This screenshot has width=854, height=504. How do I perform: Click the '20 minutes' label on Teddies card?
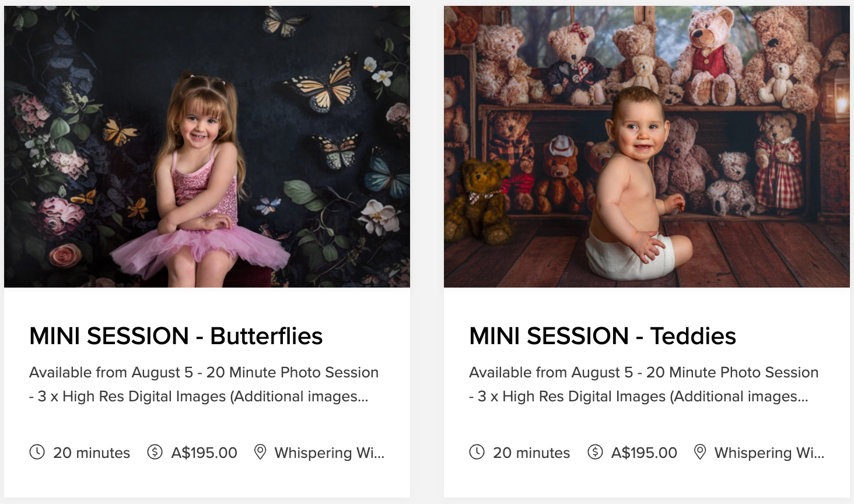pos(531,453)
